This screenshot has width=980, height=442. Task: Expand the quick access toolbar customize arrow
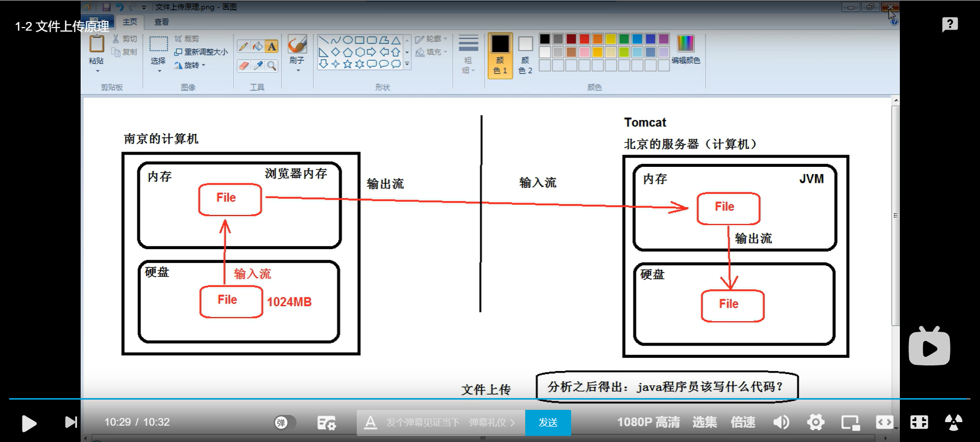144,8
